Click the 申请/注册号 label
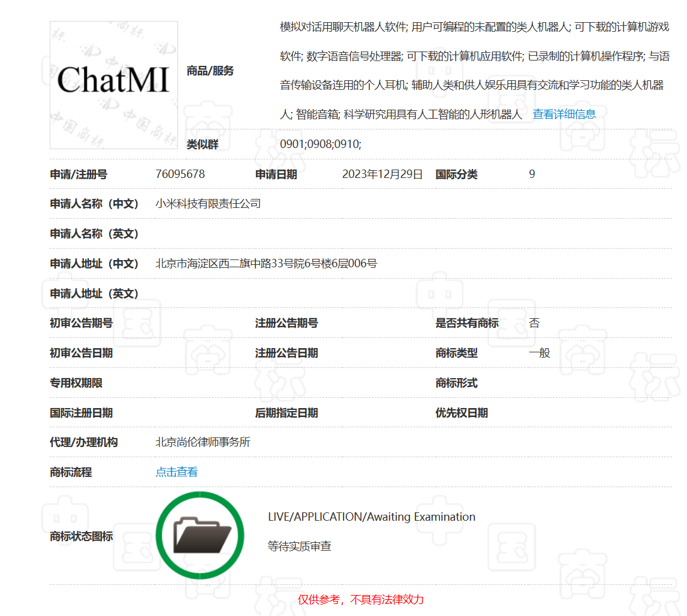Viewport: 687px width, 616px height. click(x=79, y=175)
